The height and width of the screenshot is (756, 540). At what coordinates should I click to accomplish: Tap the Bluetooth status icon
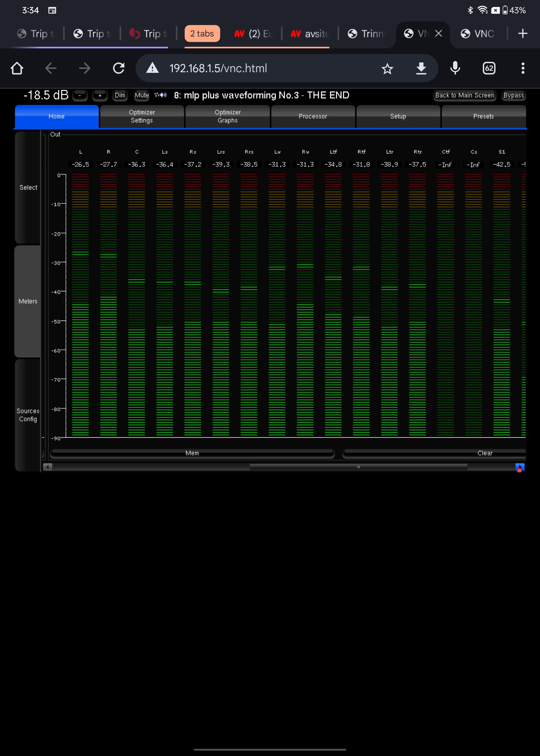(470, 10)
